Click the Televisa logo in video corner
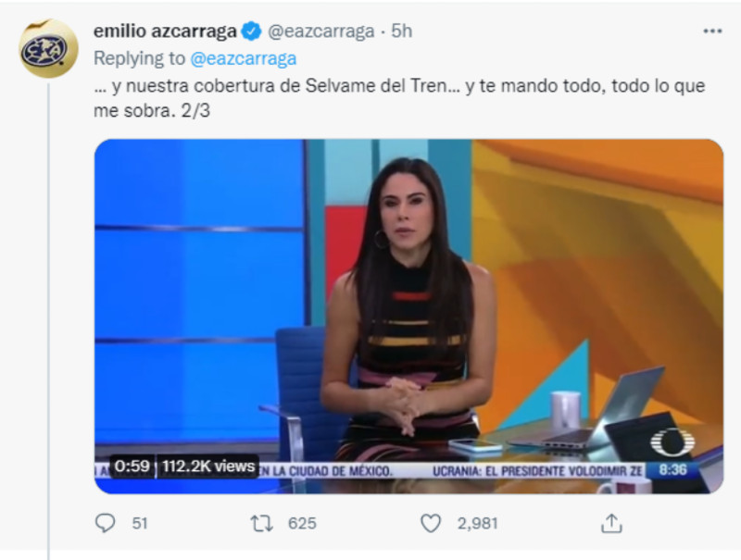 (672, 442)
